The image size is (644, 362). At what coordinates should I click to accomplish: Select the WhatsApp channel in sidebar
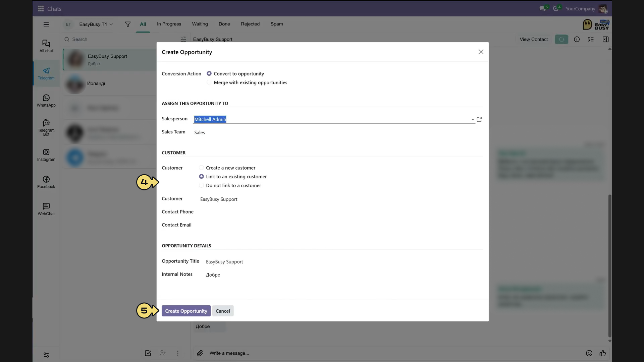[46, 101]
